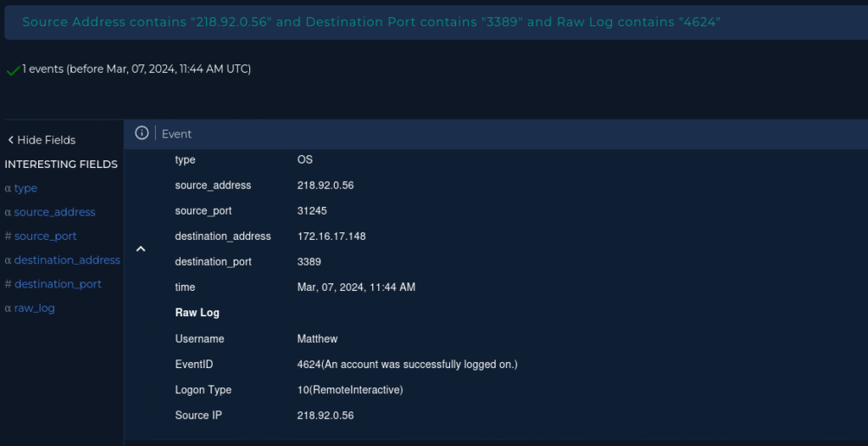Click the Logon Type RemoteInteractive value

pyautogui.click(x=350, y=389)
